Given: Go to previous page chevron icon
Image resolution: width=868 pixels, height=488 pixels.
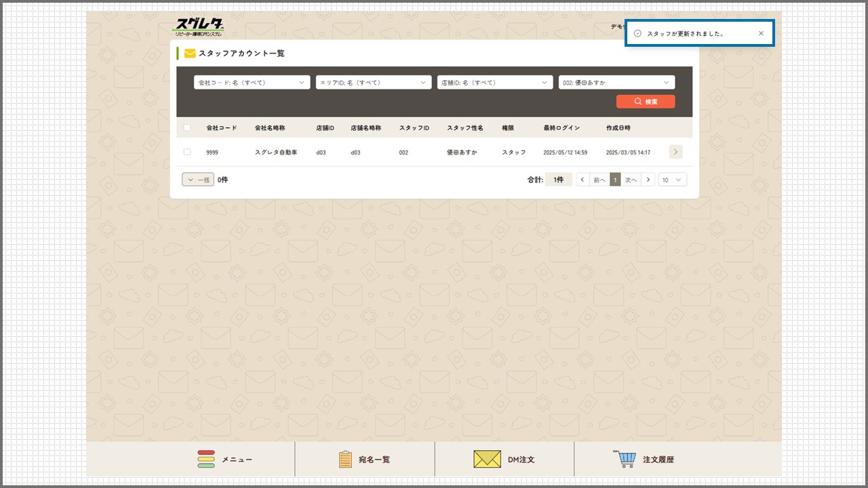Looking at the screenshot, I should click(x=583, y=180).
